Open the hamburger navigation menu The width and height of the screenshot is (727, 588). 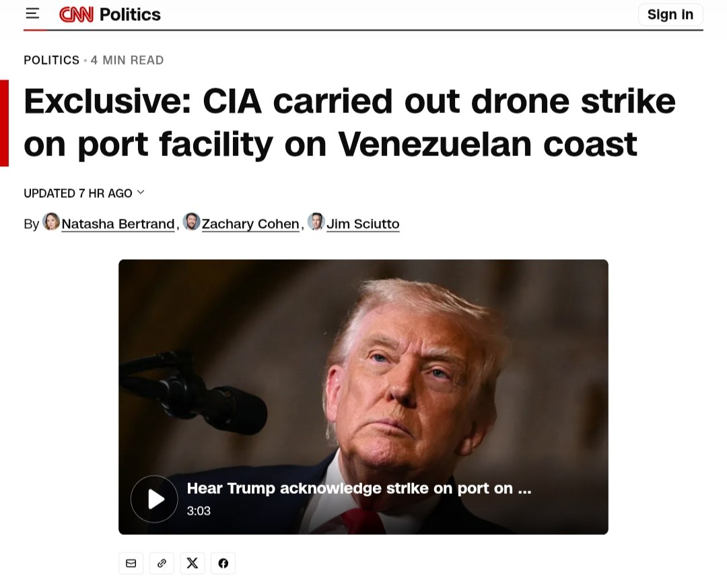click(32, 13)
